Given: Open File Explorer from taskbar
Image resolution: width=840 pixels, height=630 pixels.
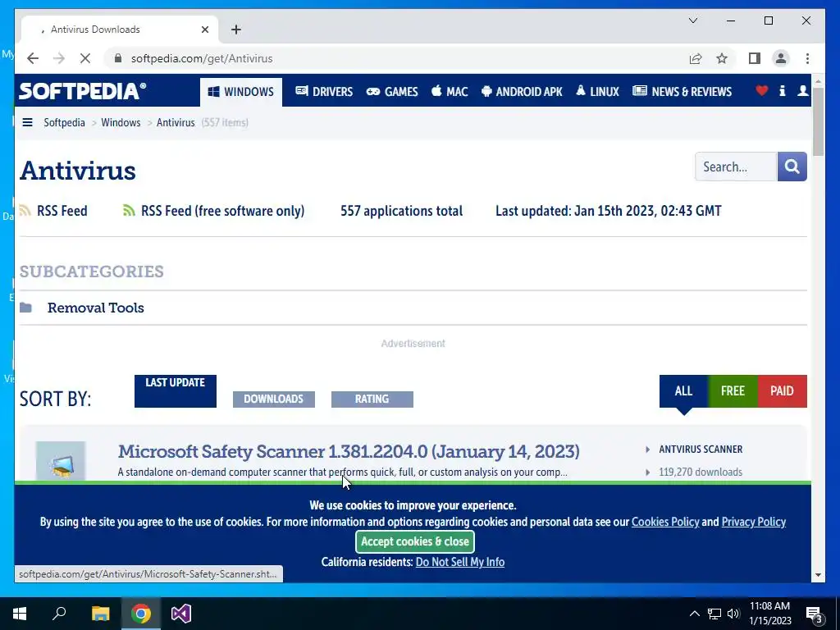Looking at the screenshot, I should coord(100,614).
